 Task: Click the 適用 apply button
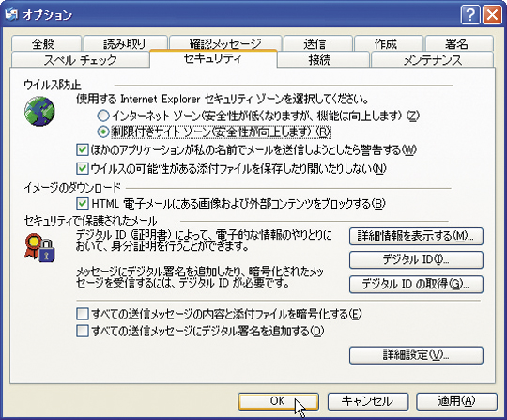pos(456,401)
